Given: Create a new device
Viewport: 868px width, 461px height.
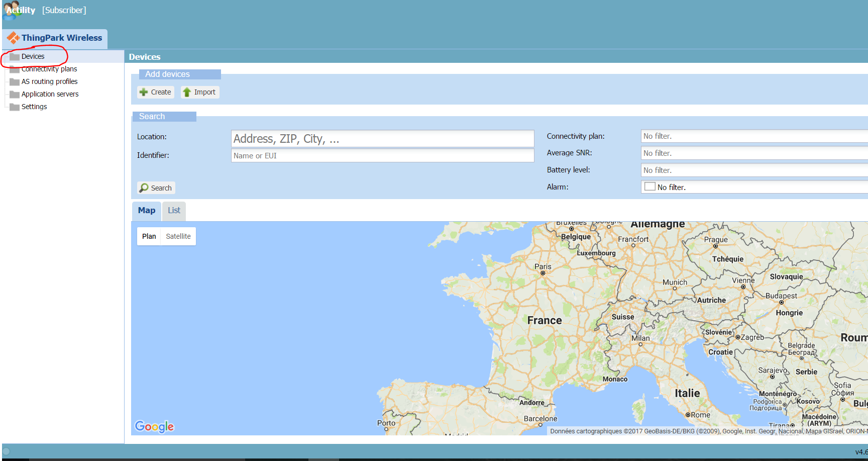Looking at the screenshot, I should [156, 92].
